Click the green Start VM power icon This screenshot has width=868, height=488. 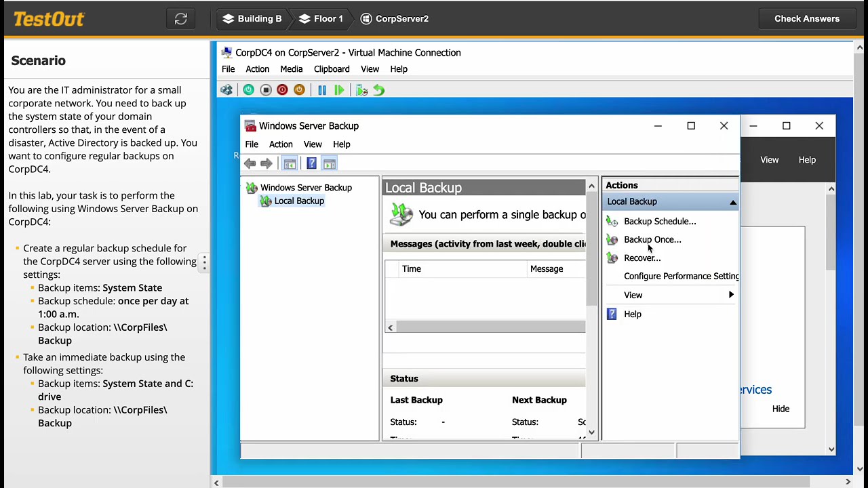248,90
